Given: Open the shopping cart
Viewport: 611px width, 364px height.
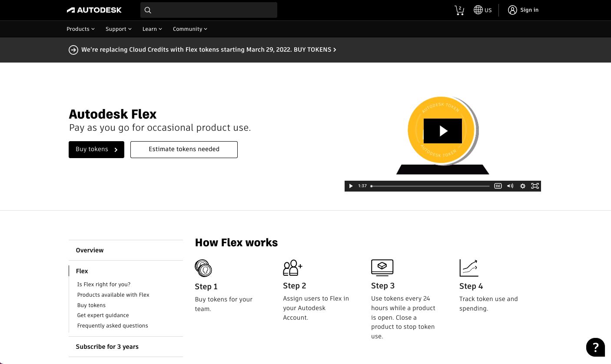Looking at the screenshot, I should tap(459, 10).
